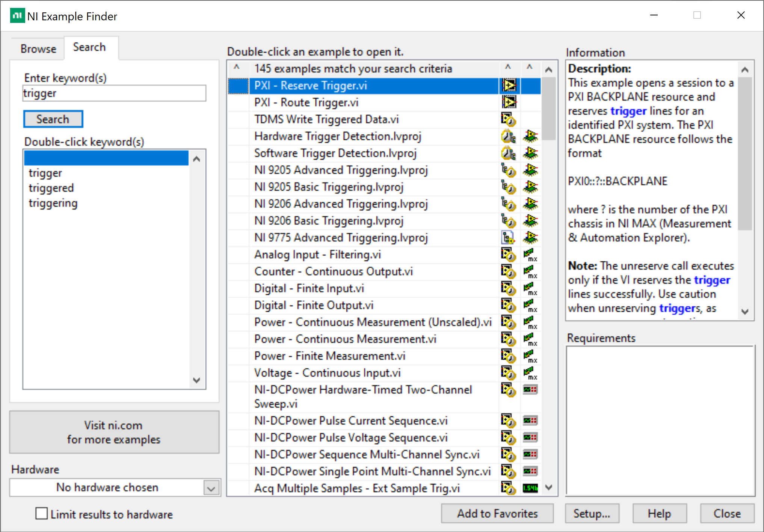
Task: Click the 145 examples match header text
Action: tap(353, 69)
